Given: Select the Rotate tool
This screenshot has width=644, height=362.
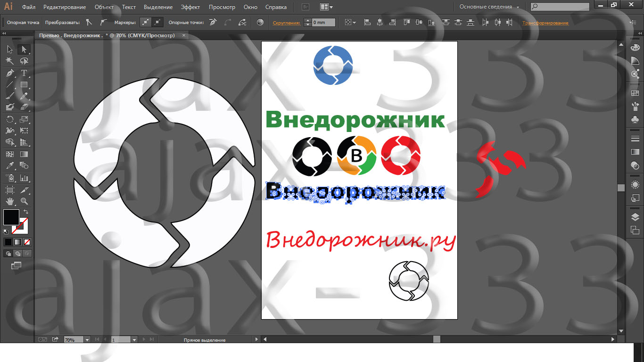Looking at the screenshot, I should [x=10, y=119].
